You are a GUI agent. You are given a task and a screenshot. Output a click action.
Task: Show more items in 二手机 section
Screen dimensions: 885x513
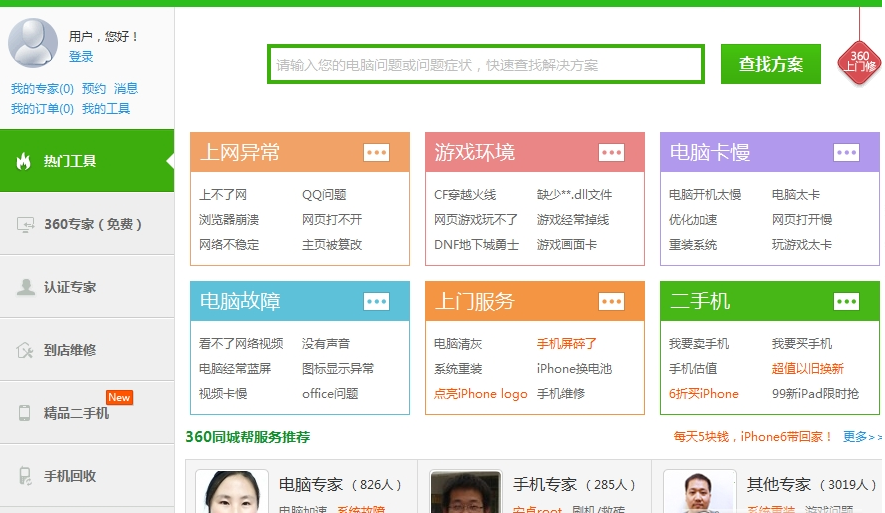846,301
